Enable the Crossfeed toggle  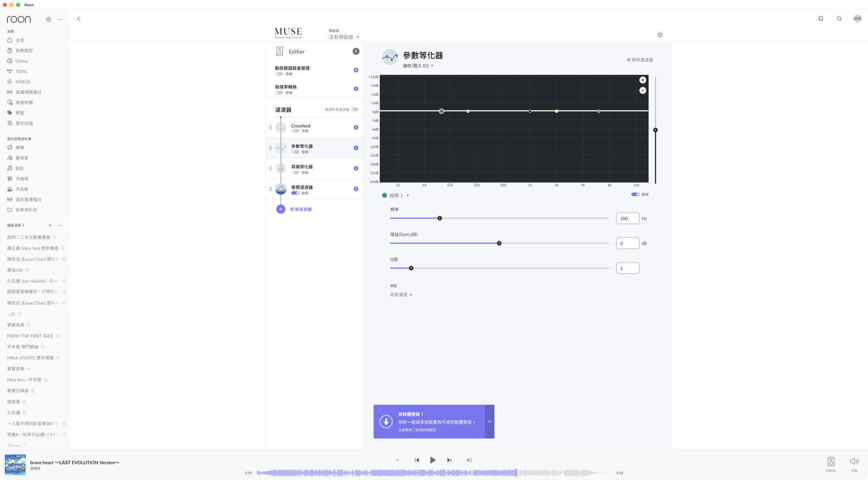pos(295,131)
